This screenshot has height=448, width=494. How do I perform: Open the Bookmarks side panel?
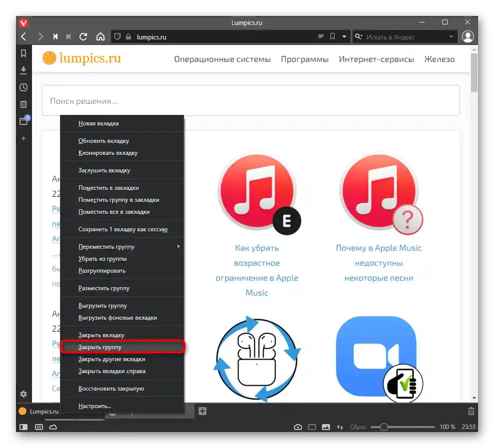pyautogui.click(x=23, y=53)
